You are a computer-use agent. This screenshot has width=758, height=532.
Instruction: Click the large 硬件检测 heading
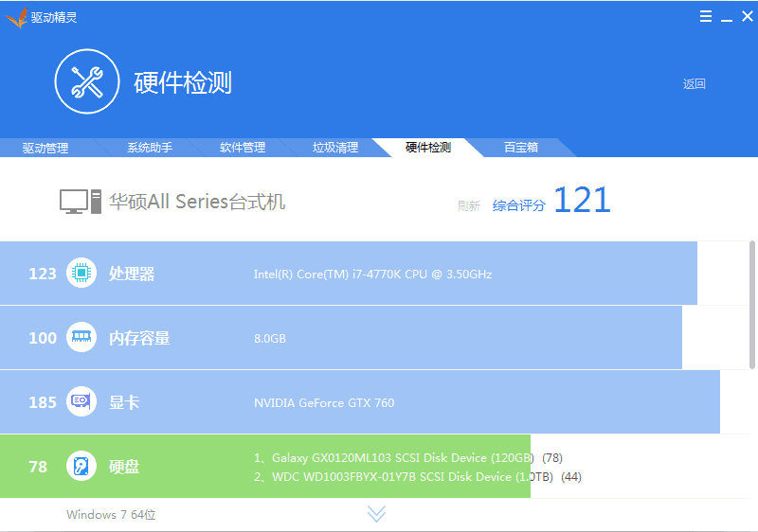183,82
